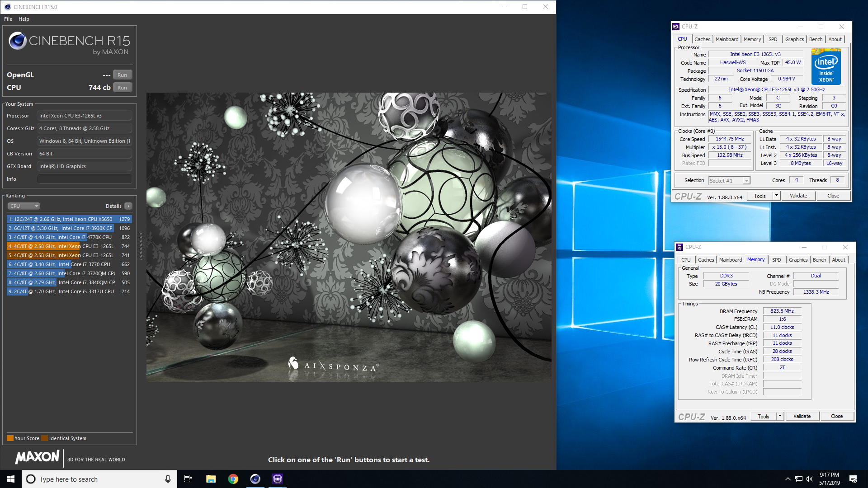The height and width of the screenshot is (488, 868).
Task: Open Bench tab in lower CPU-Z window
Action: click(x=819, y=260)
